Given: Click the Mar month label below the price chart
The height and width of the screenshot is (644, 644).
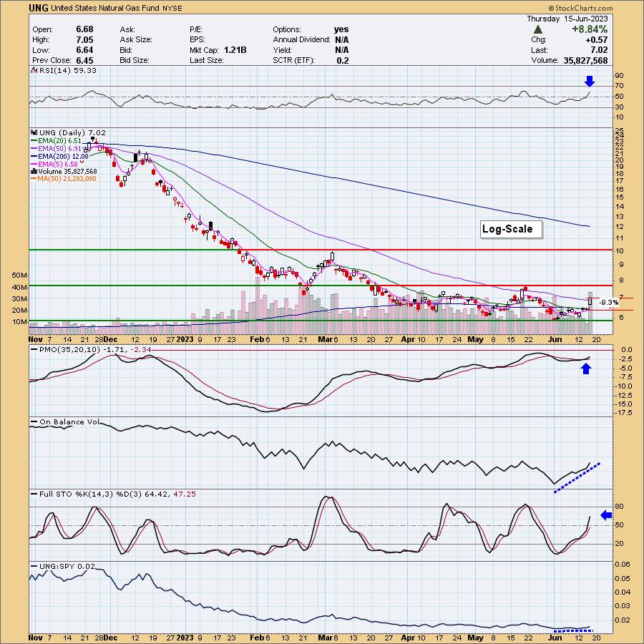Looking at the screenshot, I should [325, 339].
